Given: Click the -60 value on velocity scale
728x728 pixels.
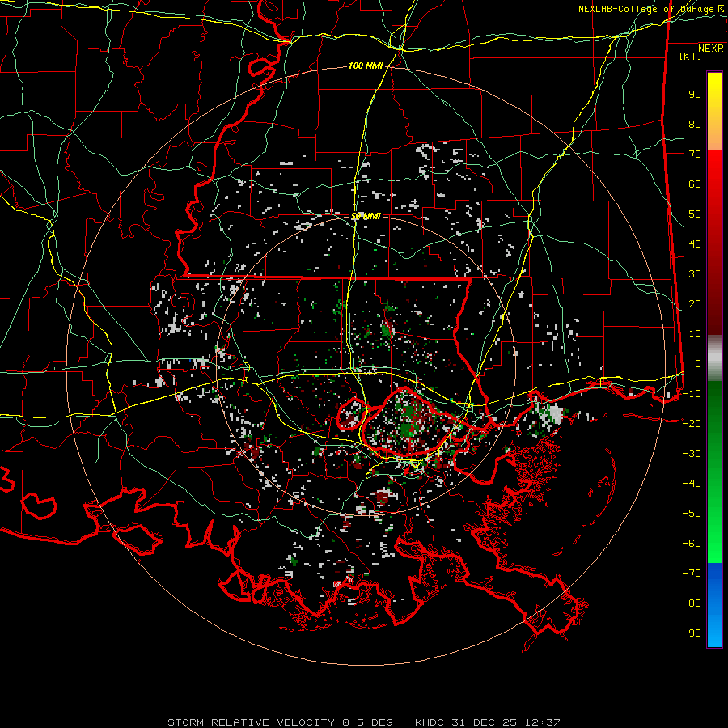Looking at the screenshot, I should coord(692,544).
